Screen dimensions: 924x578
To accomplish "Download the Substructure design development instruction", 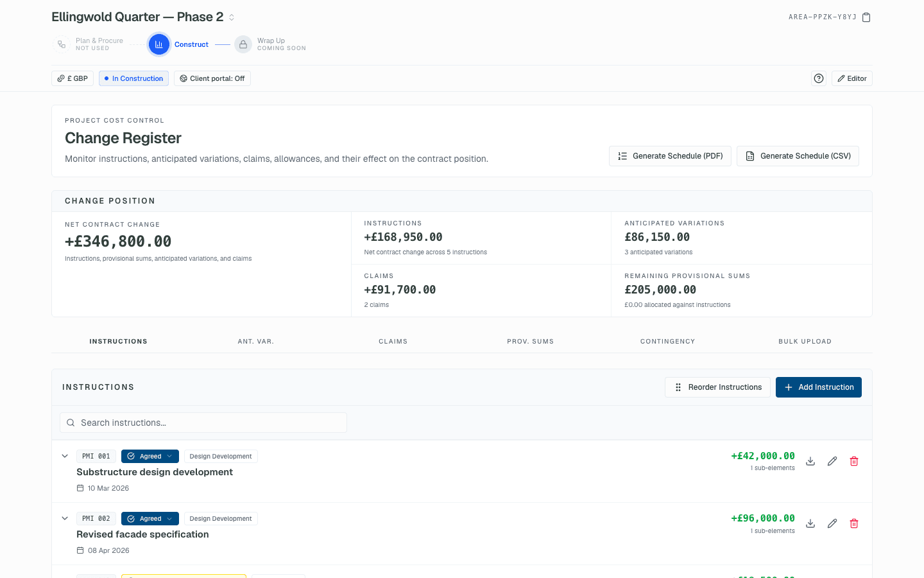I will (x=810, y=461).
